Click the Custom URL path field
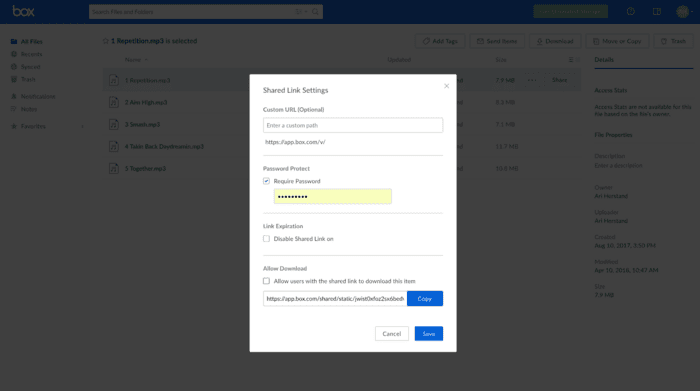 (x=353, y=125)
